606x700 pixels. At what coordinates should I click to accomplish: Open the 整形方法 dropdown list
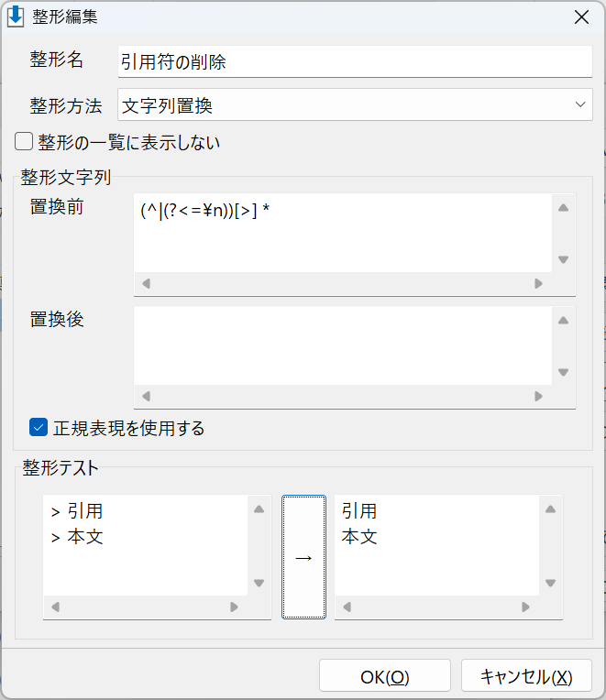[x=355, y=104]
